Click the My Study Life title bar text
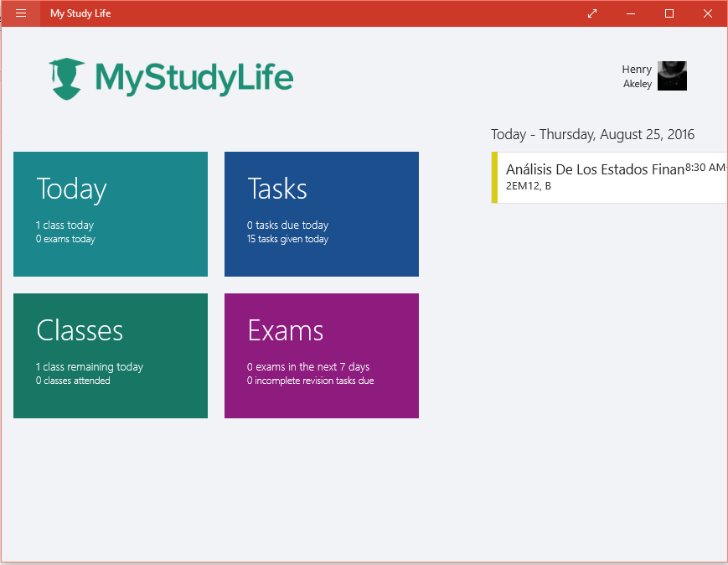 tap(80, 13)
